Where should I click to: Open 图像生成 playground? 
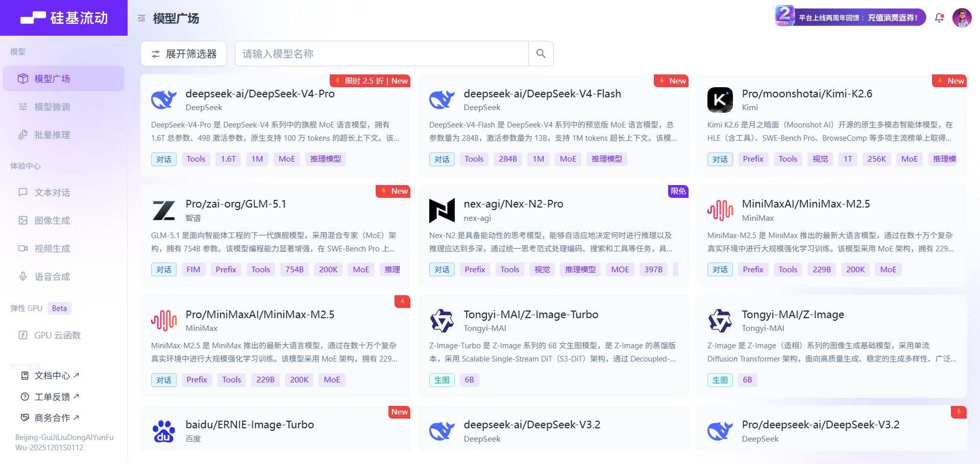pos(64,220)
